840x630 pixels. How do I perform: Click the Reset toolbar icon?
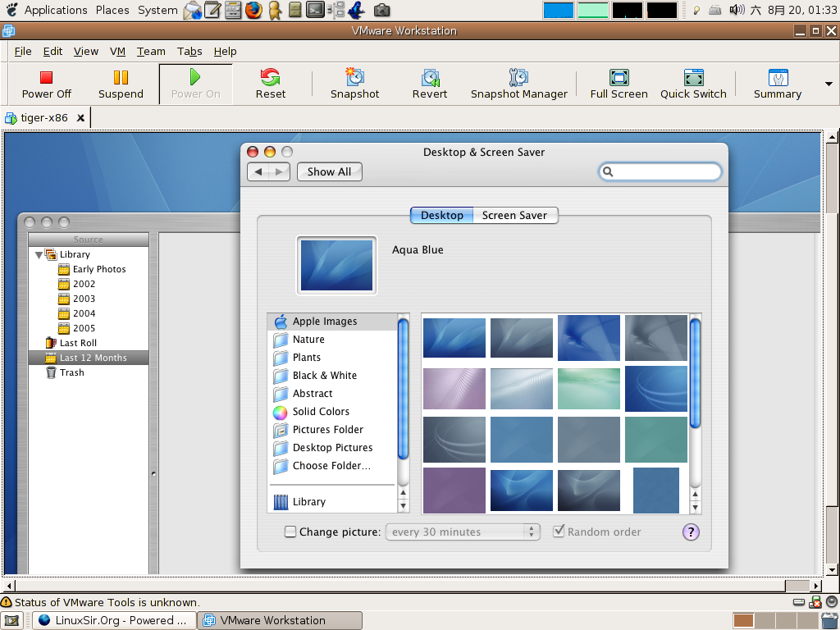click(270, 84)
